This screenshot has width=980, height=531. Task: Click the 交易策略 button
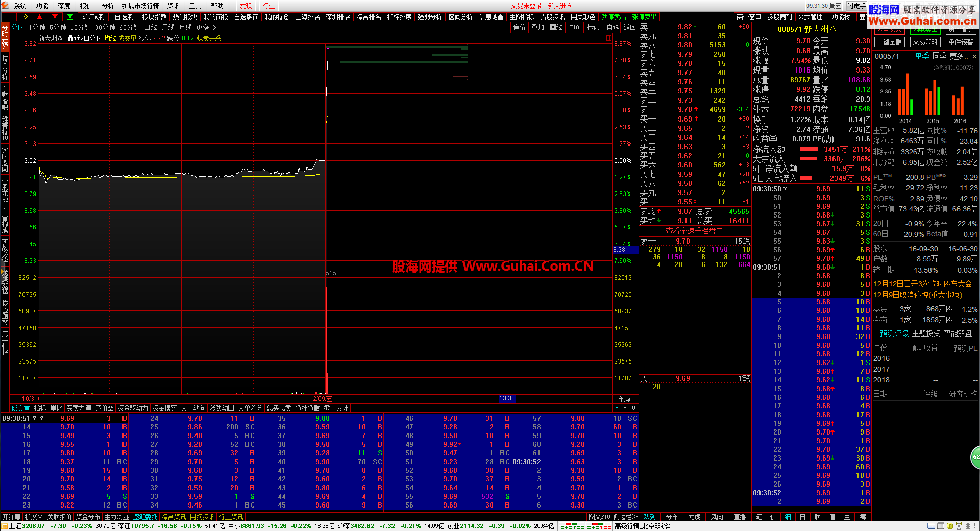(925, 42)
